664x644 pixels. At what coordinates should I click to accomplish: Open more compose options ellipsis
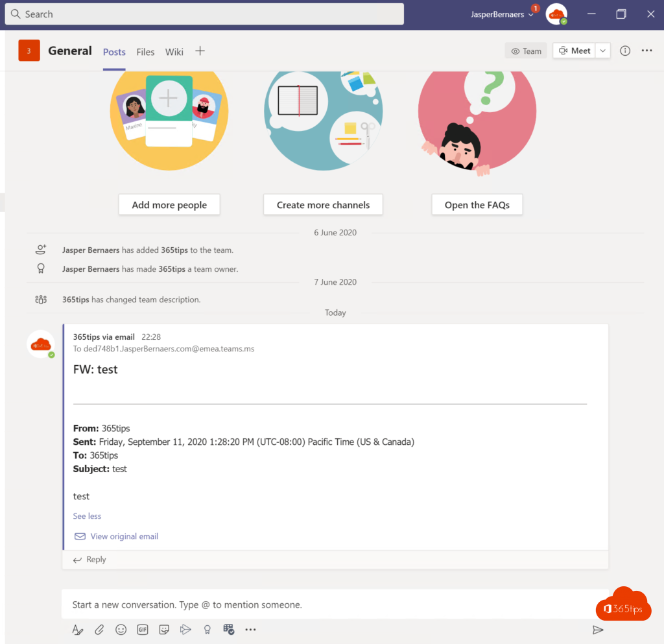pyautogui.click(x=250, y=629)
